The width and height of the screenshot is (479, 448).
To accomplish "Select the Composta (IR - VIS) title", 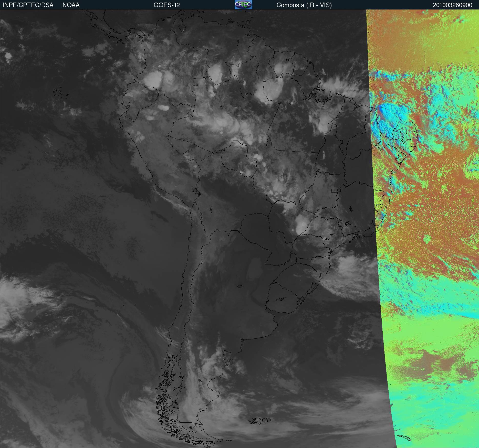I will [304, 5].
